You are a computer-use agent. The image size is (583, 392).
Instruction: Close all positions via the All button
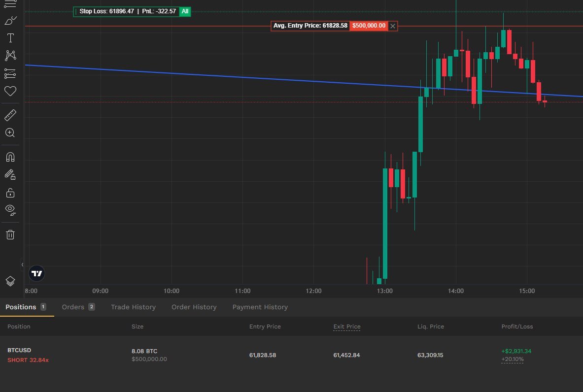pos(185,11)
